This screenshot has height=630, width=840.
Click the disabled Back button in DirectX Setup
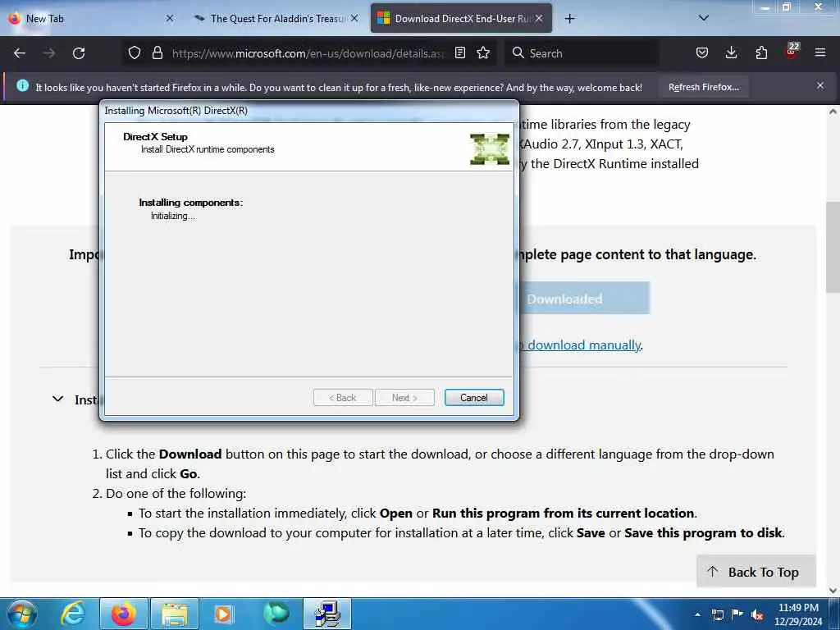click(343, 398)
